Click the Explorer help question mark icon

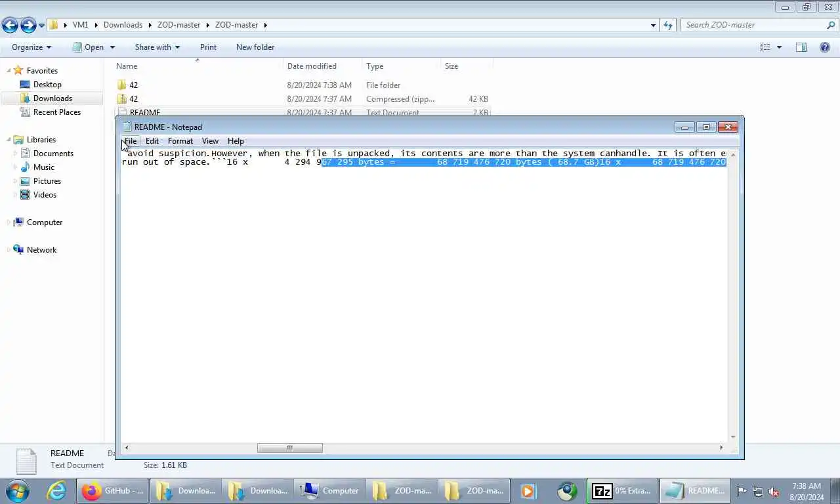click(x=825, y=47)
